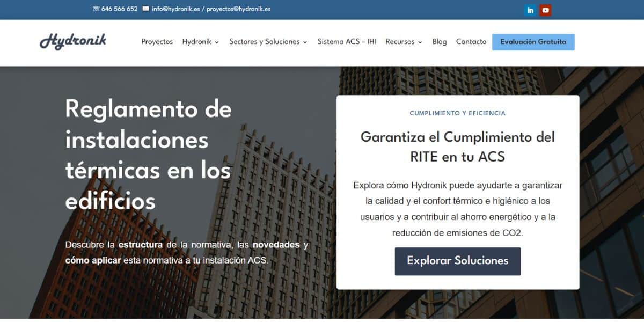Open the Sectores y Soluciones dropdown menu
This screenshot has height=322, width=644.
point(268,41)
